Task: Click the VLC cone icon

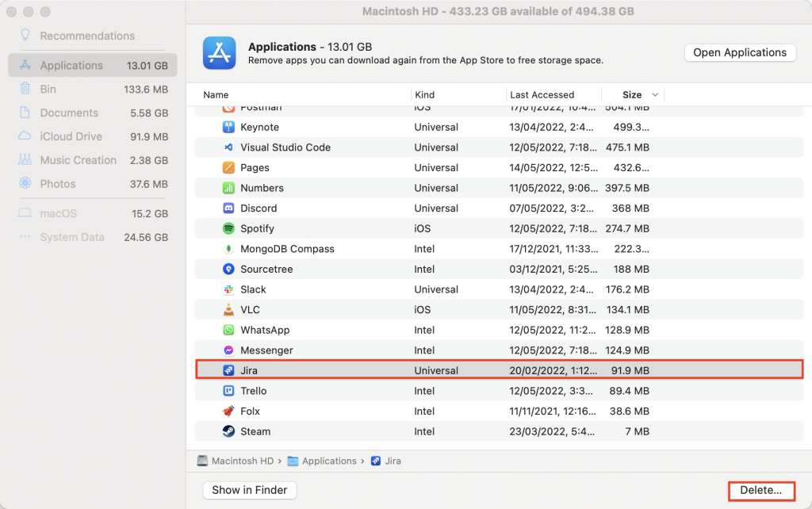Action: (x=228, y=310)
